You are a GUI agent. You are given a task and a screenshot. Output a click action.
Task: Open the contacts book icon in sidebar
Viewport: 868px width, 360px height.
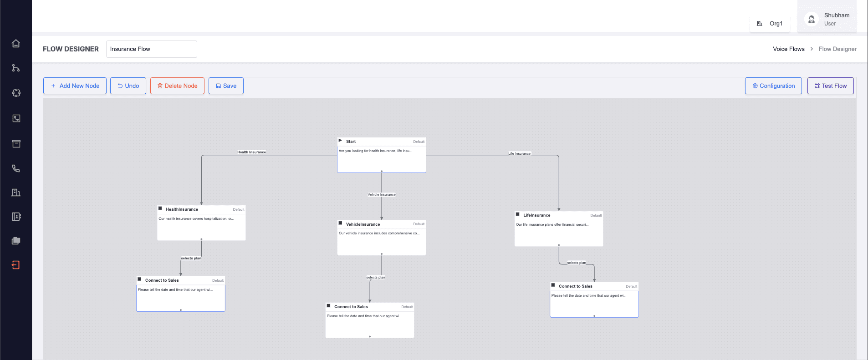click(x=16, y=217)
